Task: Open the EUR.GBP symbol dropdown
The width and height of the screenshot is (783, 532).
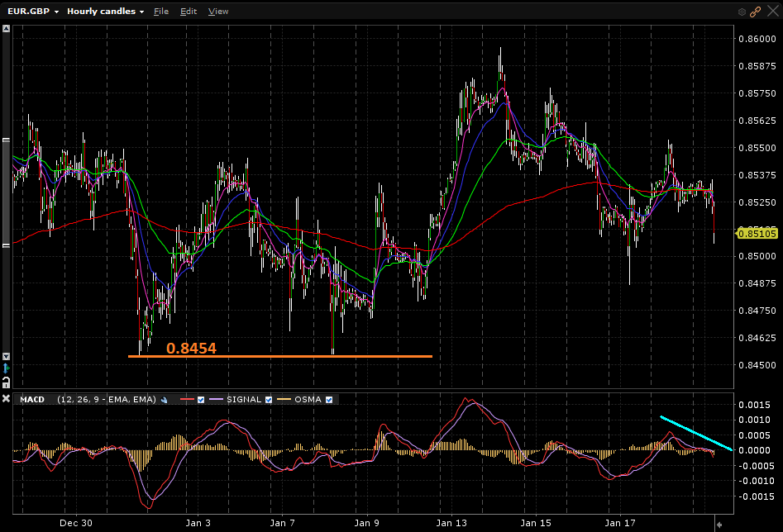Action: (33, 11)
